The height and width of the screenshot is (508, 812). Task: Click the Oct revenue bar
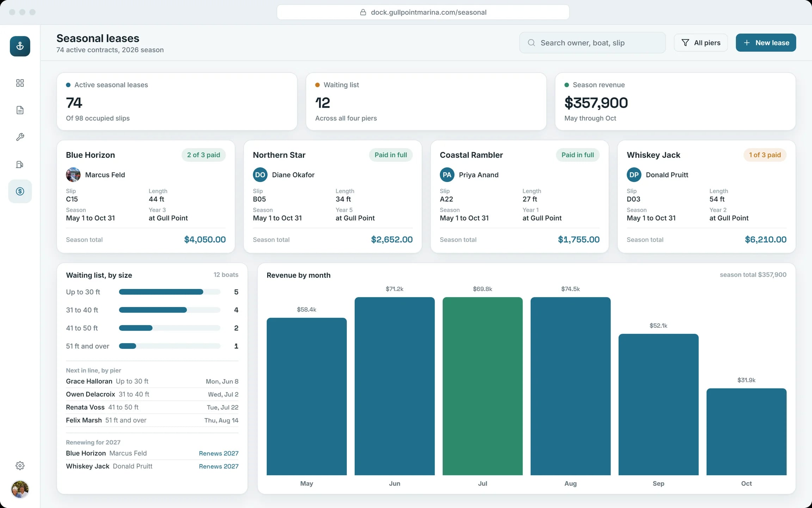pos(746,432)
